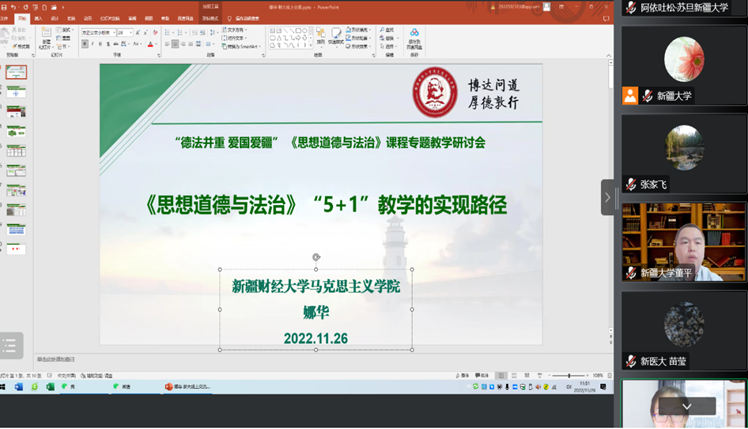Open the Find tool in ribbon
The height and width of the screenshot is (429, 748).
388,31
